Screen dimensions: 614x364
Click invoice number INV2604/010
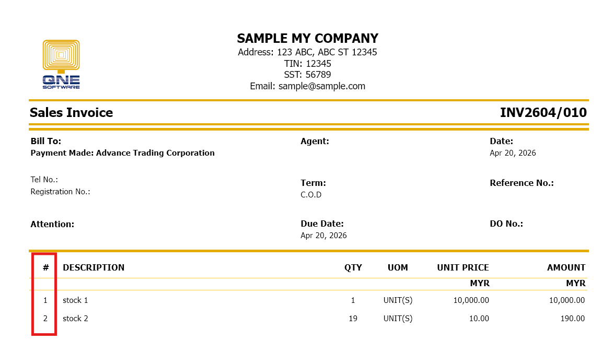click(x=543, y=113)
